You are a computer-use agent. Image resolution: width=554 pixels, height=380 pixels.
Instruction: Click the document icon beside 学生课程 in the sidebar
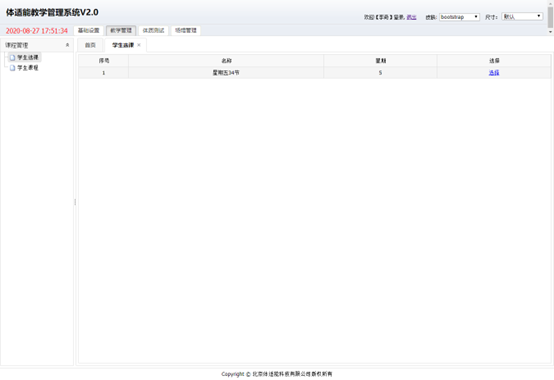click(12, 68)
